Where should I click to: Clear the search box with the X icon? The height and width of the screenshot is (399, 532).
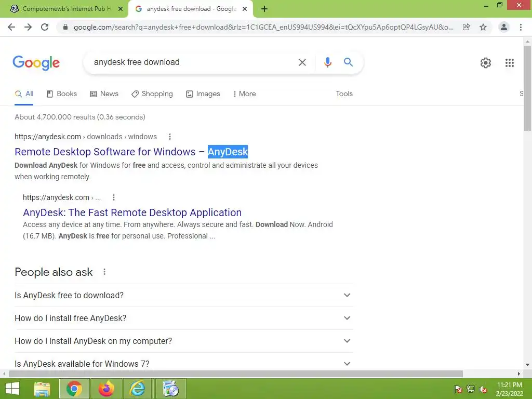tap(302, 62)
